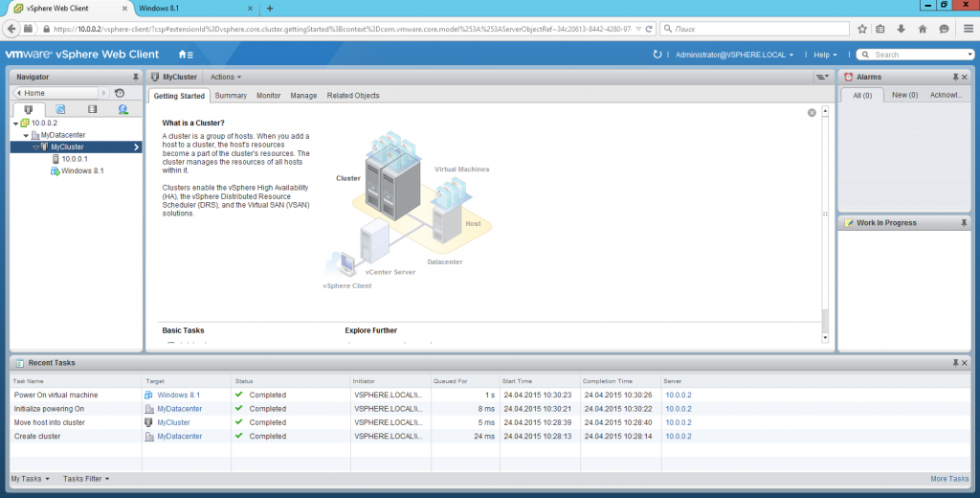This screenshot has width=980, height=498.
Task: Pin the Work In Progress panel
Action: pos(964,223)
